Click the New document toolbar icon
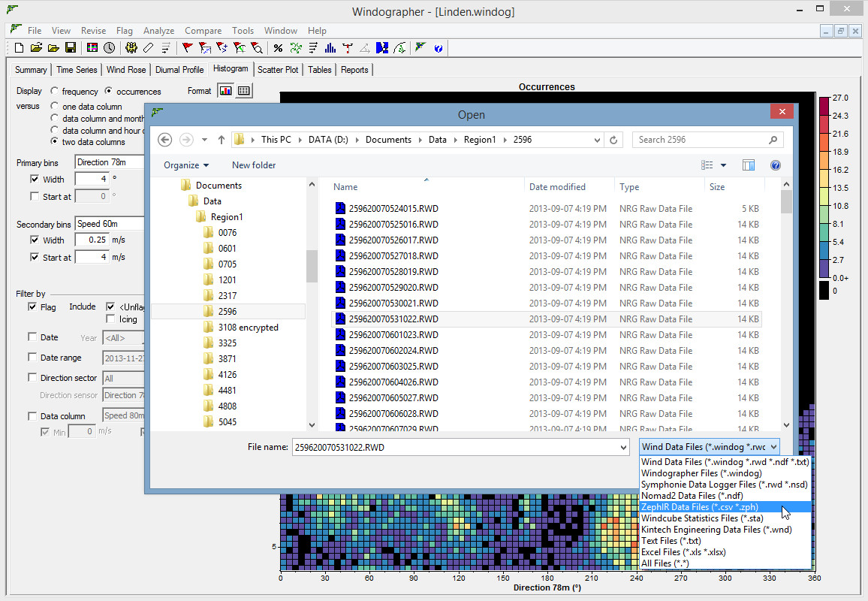Screen dimensions: 868x601 tap(19, 48)
